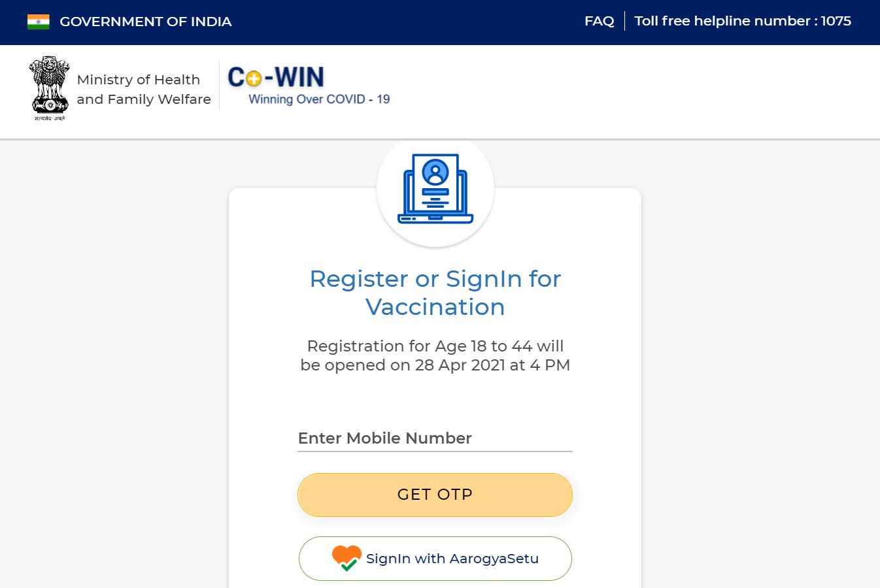Click the registration Age 18 to 44 notice
880x588 pixels.
435,355
